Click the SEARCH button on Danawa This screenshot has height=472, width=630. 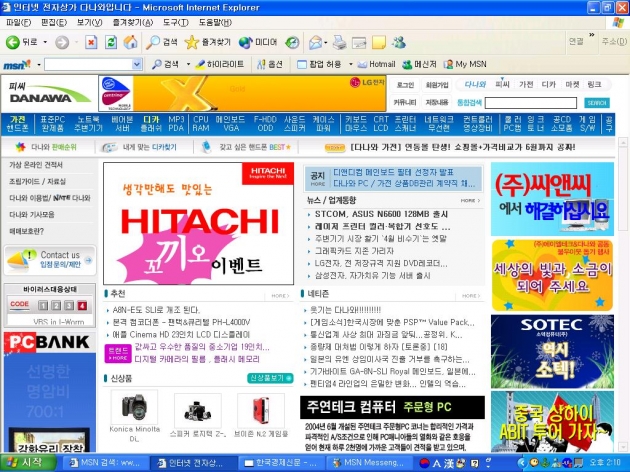tap(597, 103)
